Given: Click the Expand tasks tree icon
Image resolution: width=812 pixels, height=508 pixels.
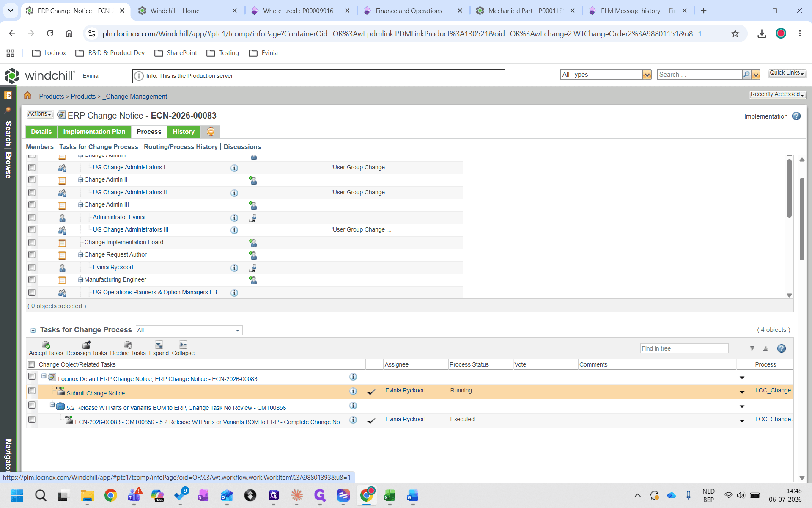Looking at the screenshot, I should click(x=159, y=345).
